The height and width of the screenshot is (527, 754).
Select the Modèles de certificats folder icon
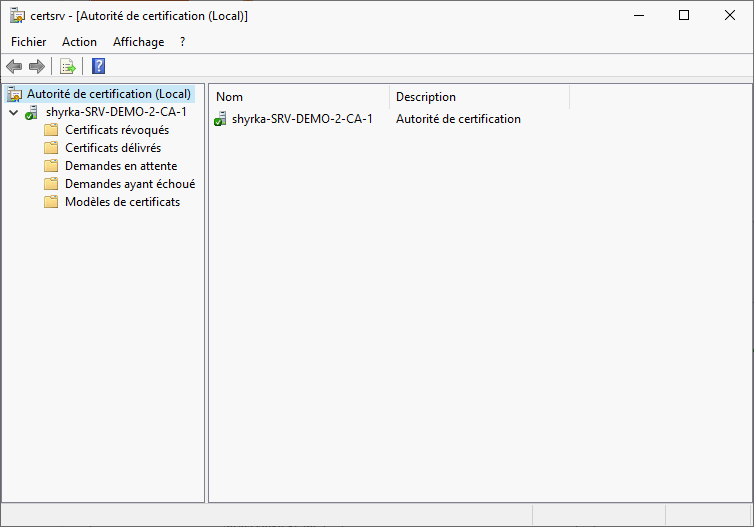51,202
